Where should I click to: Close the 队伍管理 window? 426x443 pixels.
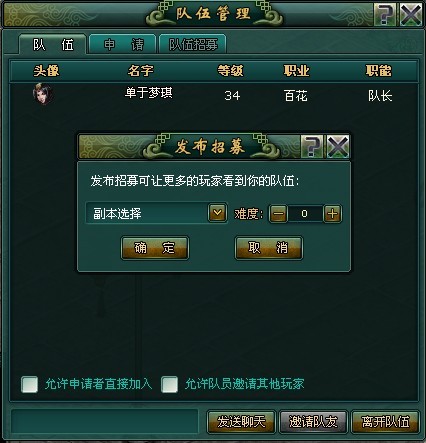411,14
